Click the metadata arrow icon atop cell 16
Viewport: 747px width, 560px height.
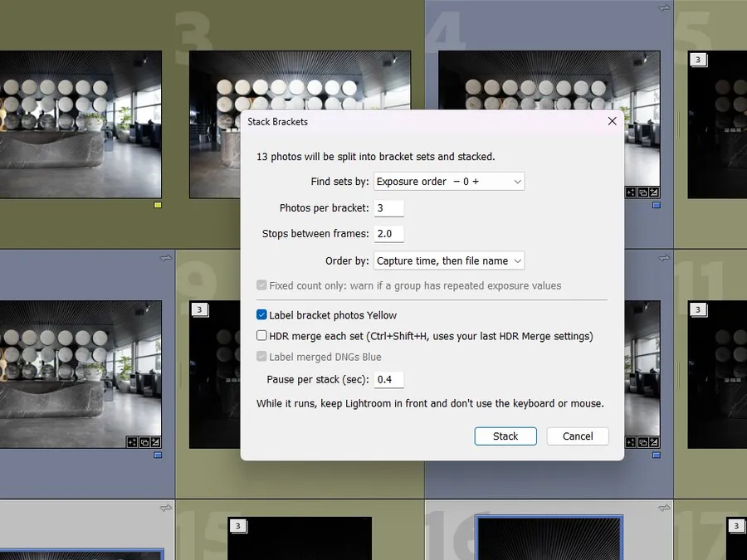point(665,508)
